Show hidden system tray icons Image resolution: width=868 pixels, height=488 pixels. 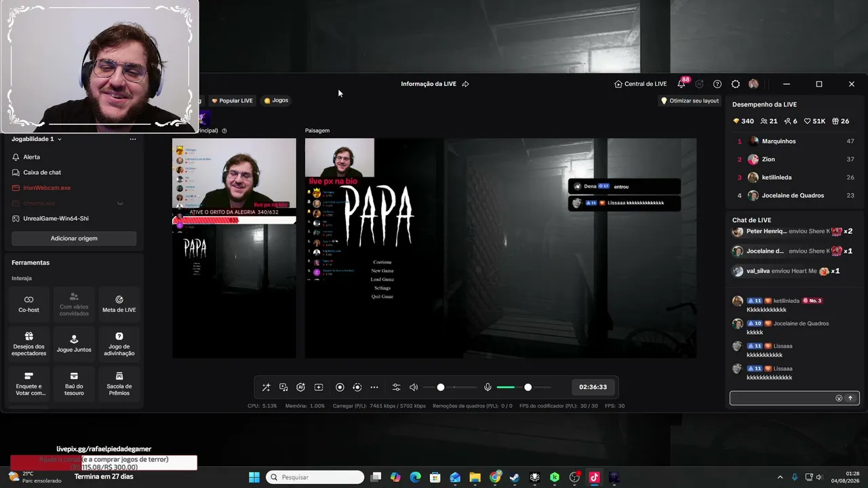(780, 477)
